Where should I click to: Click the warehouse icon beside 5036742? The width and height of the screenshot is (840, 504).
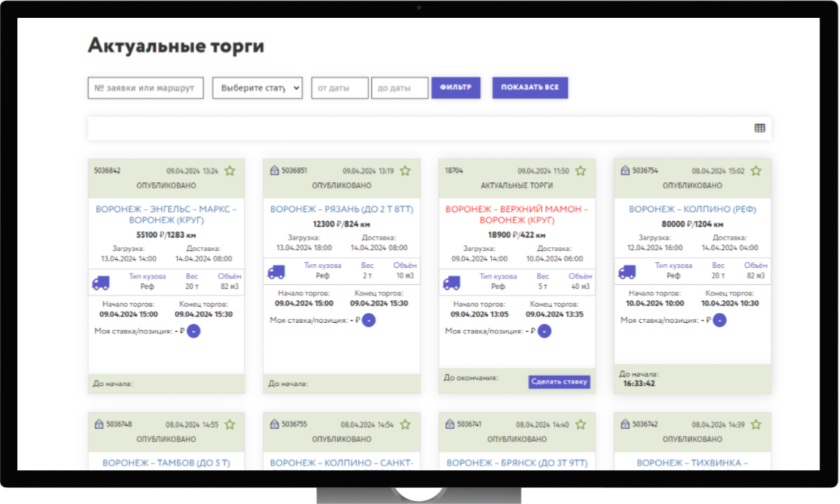pos(625,424)
